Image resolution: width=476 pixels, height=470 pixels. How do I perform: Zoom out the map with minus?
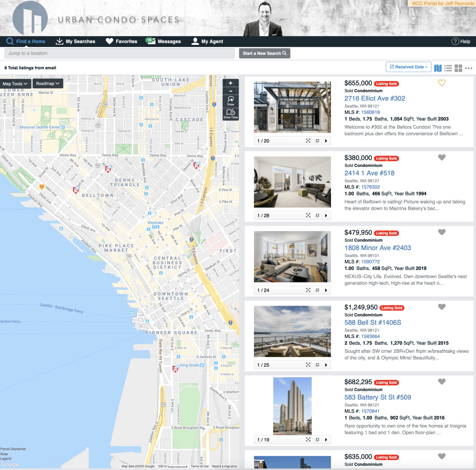pos(231,91)
